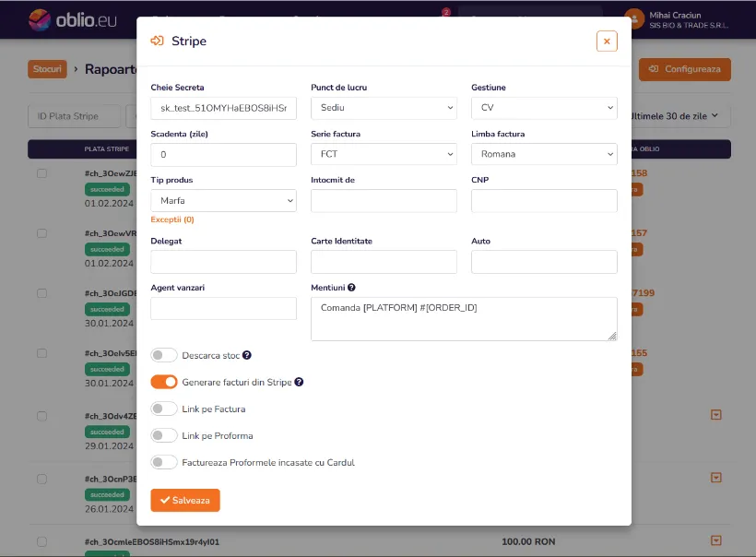The height and width of the screenshot is (557, 756).
Task: Open the Gestiune dropdown showing CV
Action: [544, 108]
